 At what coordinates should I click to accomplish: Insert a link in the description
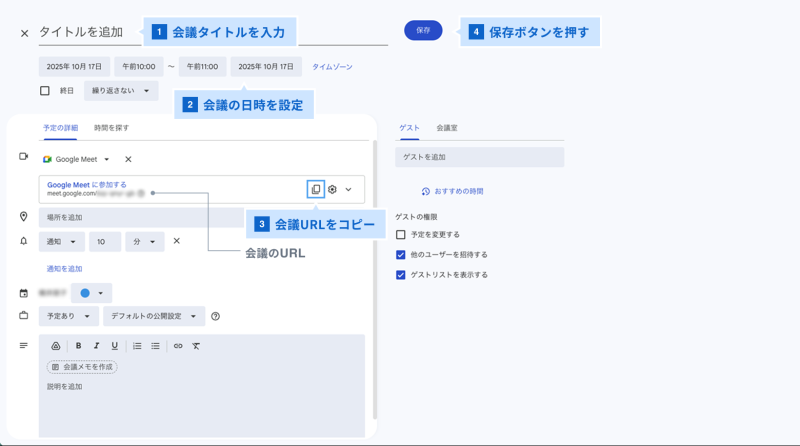click(178, 346)
